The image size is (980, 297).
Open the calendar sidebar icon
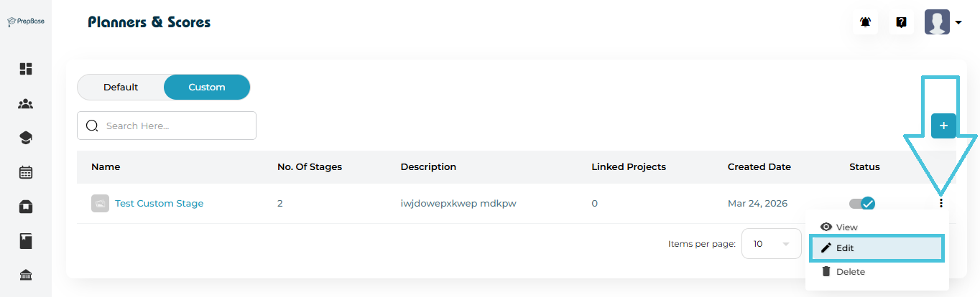(x=26, y=172)
